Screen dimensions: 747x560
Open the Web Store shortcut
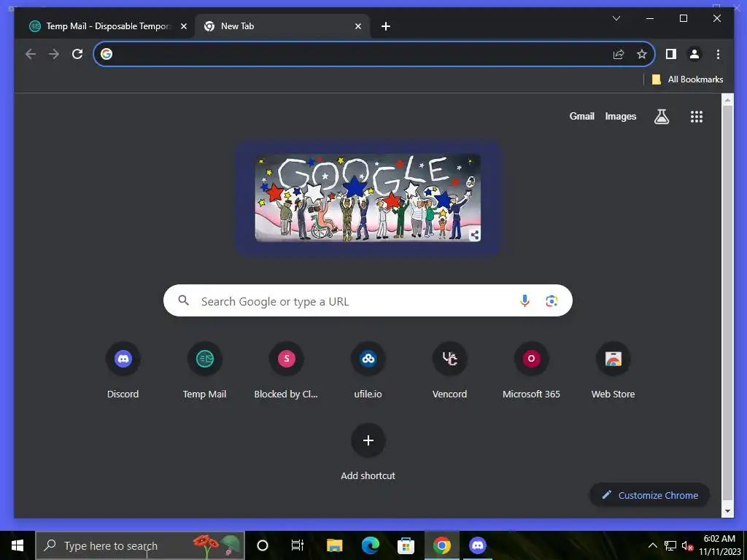(x=613, y=371)
